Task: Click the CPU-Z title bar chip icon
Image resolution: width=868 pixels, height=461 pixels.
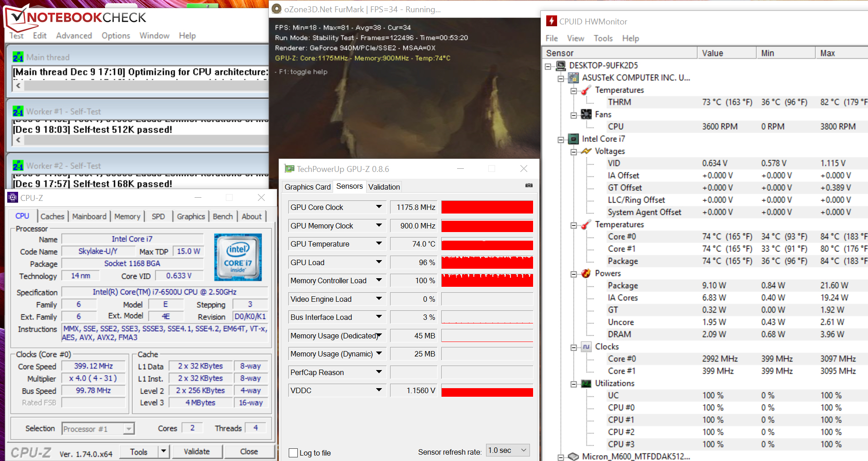Action: (x=13, y=198)
